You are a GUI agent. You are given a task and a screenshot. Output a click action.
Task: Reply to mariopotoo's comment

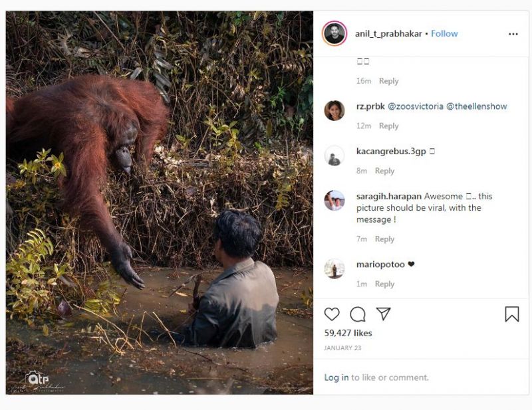[384, 284]
